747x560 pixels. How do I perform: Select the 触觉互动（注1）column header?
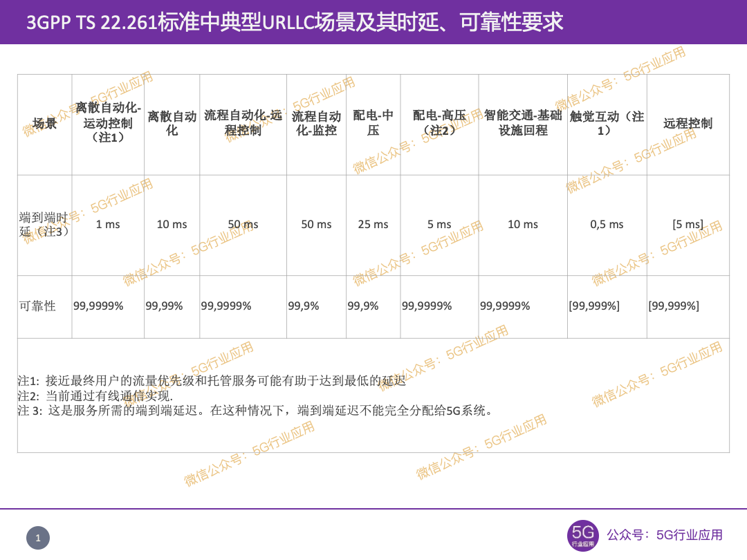coord(606,121)
